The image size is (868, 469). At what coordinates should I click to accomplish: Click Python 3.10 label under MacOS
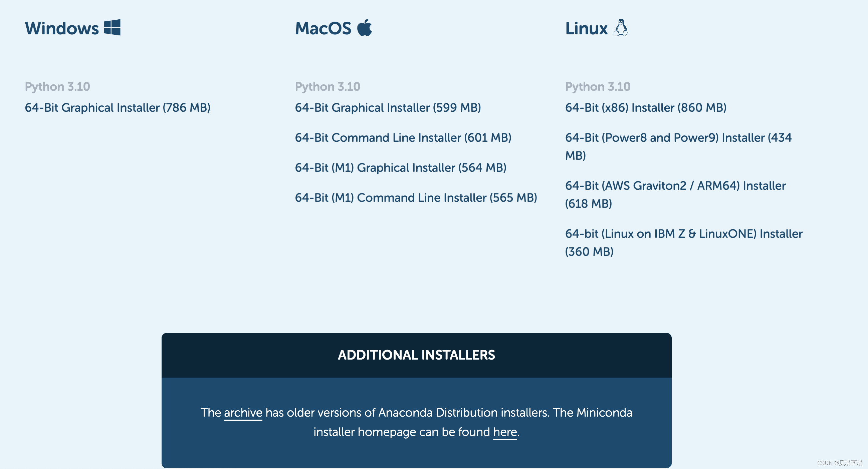328,87
